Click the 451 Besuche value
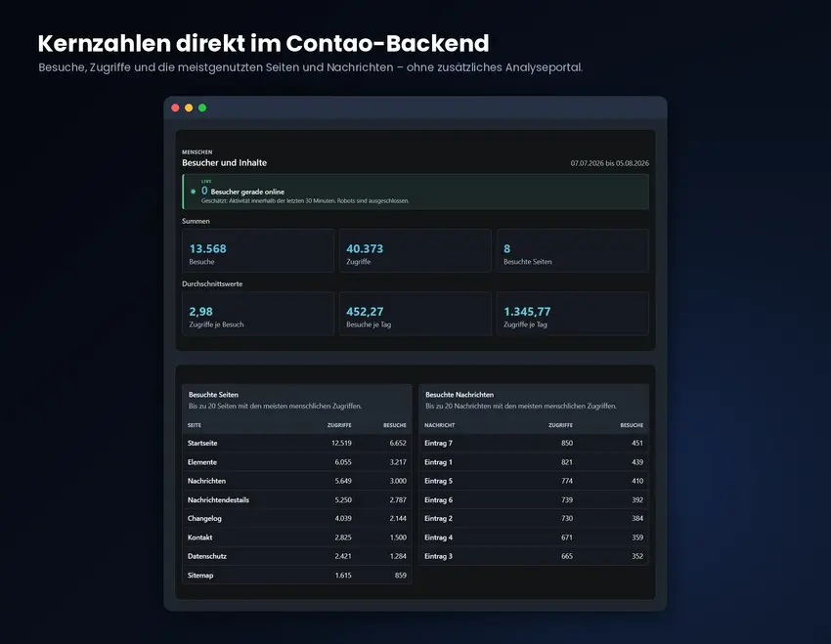 click(x=637, y=444)
